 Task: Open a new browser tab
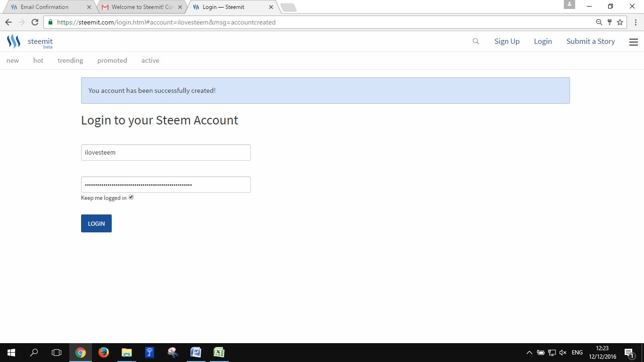[288, 7]
